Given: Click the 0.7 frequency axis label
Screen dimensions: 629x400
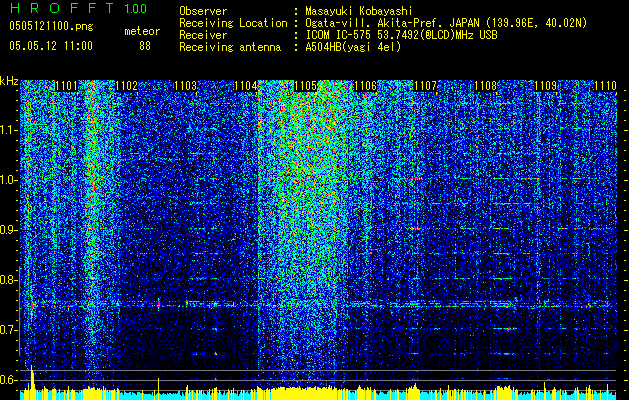Looking at the screenshot, I should pos(9,330).
